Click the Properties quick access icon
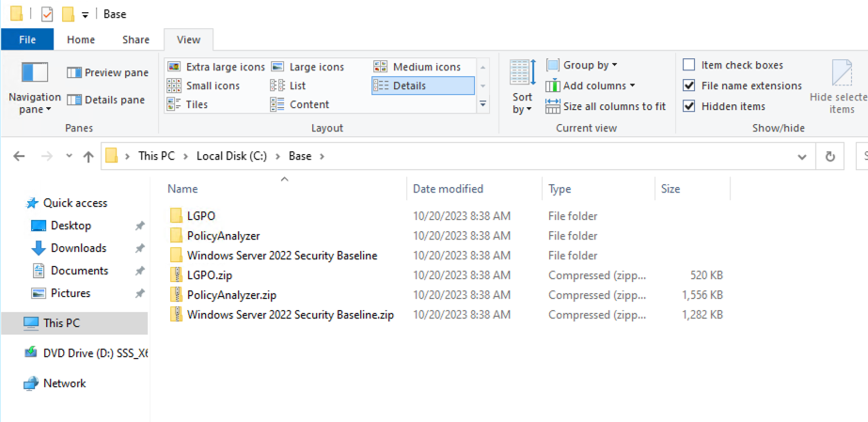 (x=47, y=14)
